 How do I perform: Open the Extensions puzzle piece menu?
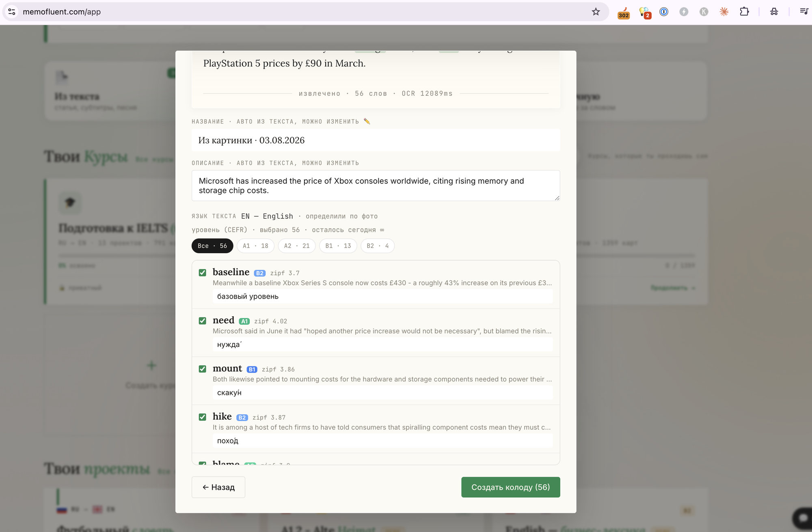click(744, 12)
